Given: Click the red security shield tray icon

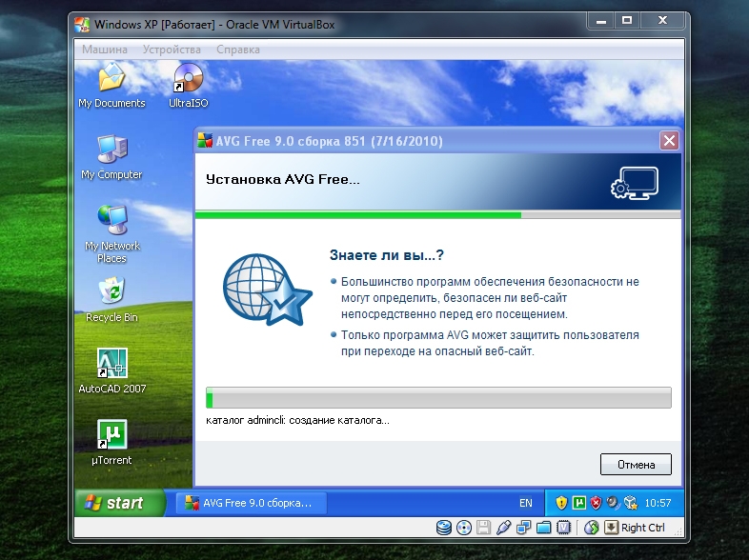Looking at the screenshot, I should coord(596,502).
